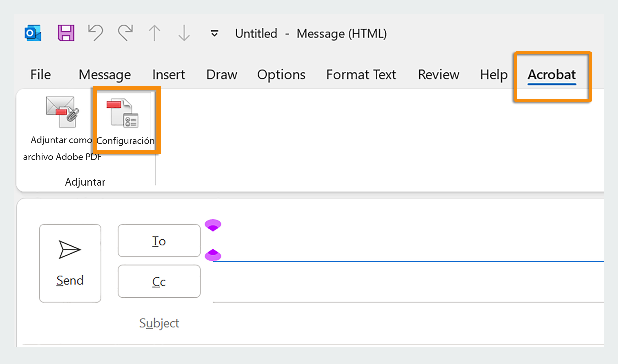Screen dimensions: 618x364
Task: Click the move down arrow icon
Action: click(183, 33)
